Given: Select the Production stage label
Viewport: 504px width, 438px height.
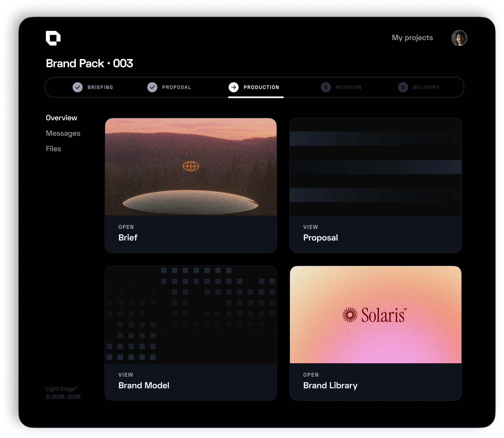Looking at the screenshot, I should tap(261, 87).
